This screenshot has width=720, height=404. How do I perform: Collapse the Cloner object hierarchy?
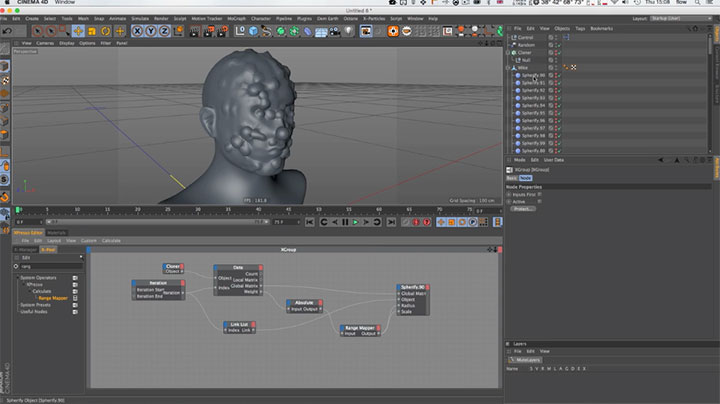coord(508,53)
